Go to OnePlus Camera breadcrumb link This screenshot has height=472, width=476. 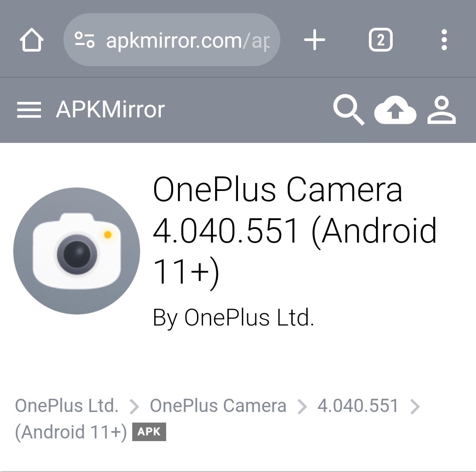click(x=218, y=406)
